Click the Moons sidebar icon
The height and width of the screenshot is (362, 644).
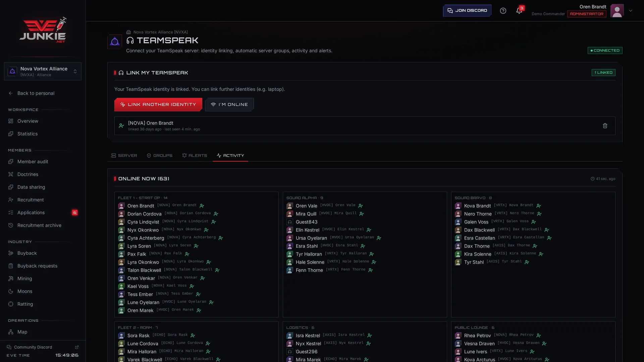(11, 291)
